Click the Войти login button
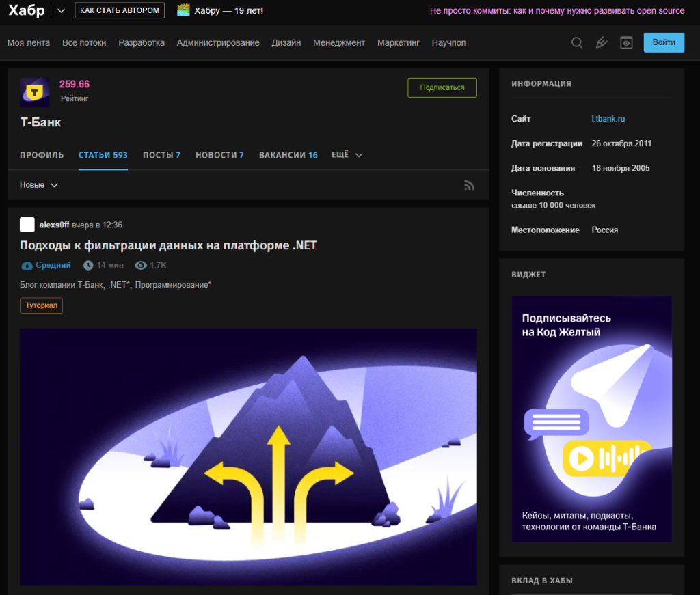Viewport: 700px width, 595px height. click(x=664, y=42)
